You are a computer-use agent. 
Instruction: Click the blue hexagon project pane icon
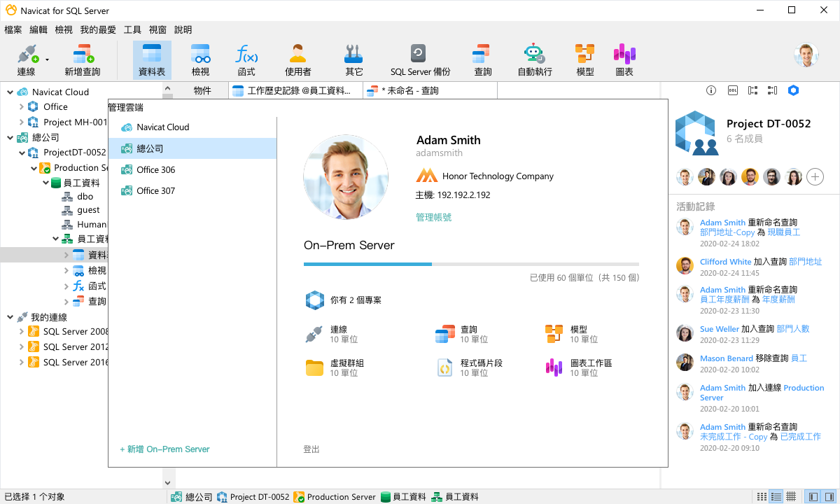(794, 90)
